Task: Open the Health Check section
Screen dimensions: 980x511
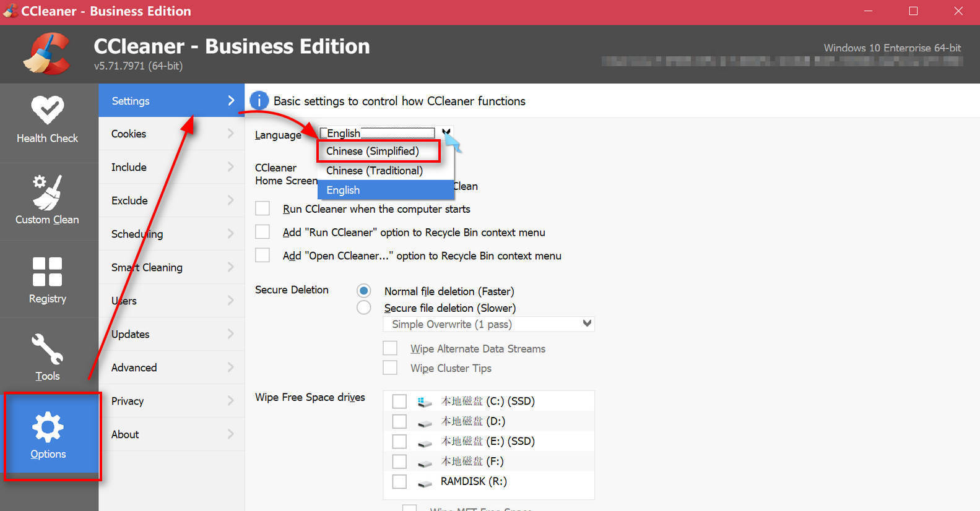Action: tap(48, 121)
